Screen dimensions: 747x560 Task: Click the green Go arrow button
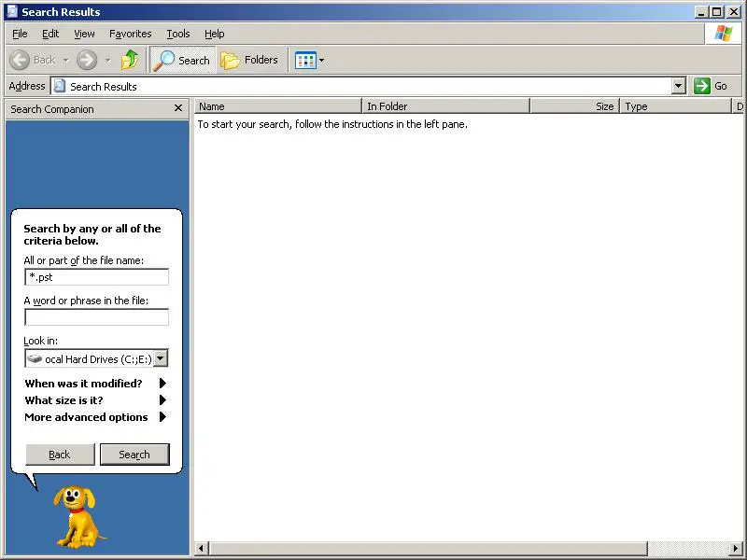702,86
